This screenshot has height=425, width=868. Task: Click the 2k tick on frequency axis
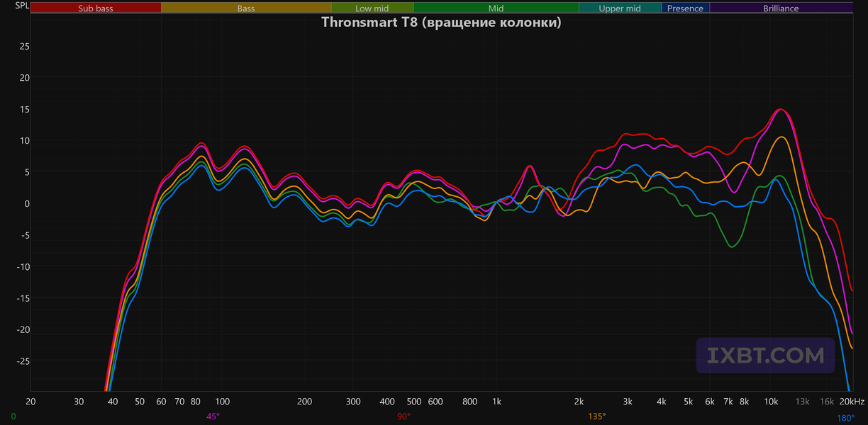pos(579,402)
